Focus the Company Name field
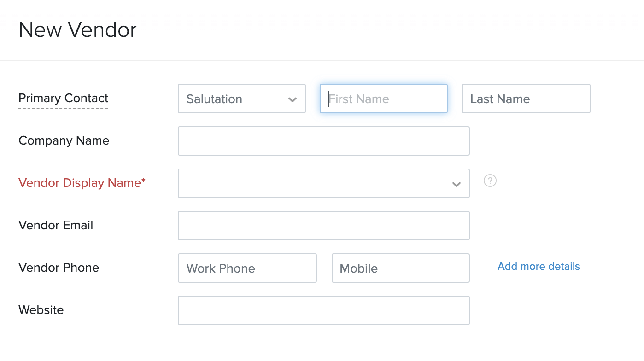Screen dimensions: 644x361 pyautogui.click(x=323, y=141)
